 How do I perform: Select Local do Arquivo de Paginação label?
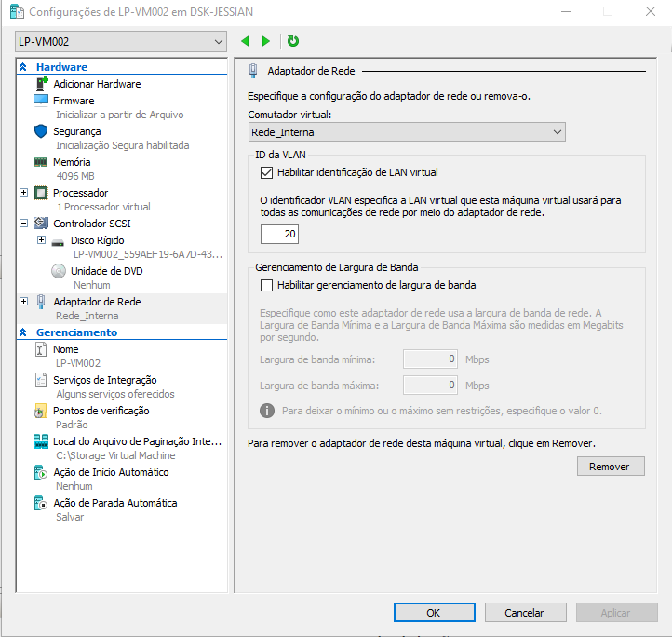(138, 441)
